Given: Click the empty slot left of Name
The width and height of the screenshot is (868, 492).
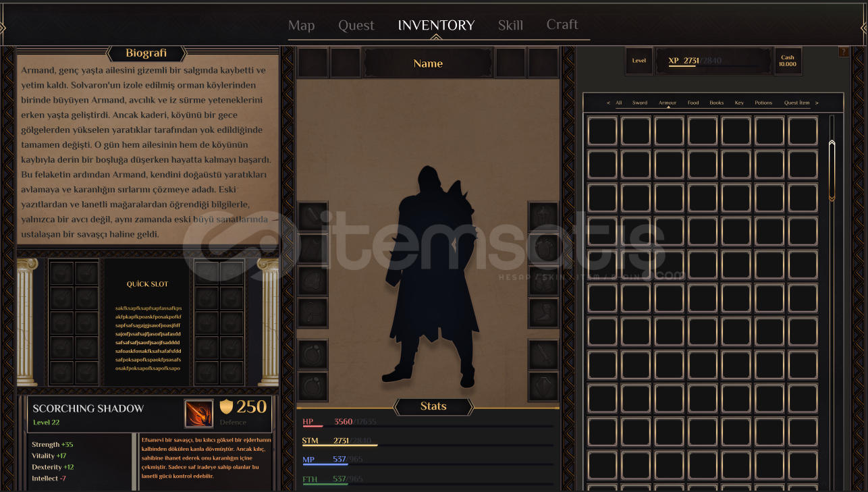Looking at the screenshot, I should click(346, 63).
